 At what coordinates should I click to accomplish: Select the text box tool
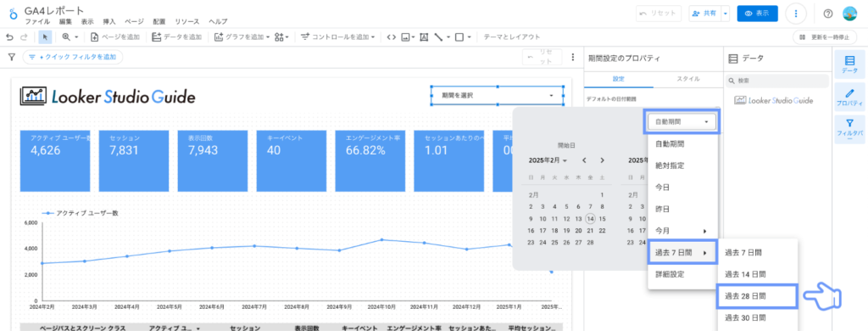tap(424, 37)
